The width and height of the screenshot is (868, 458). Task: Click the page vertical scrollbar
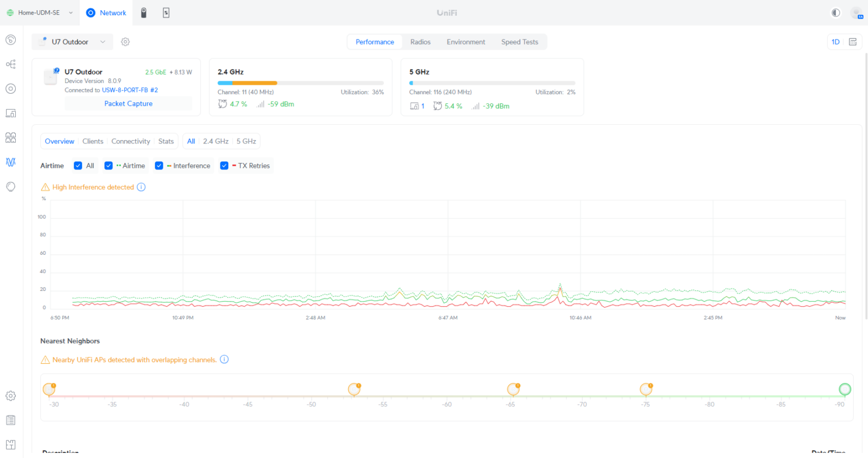point(866,186)
